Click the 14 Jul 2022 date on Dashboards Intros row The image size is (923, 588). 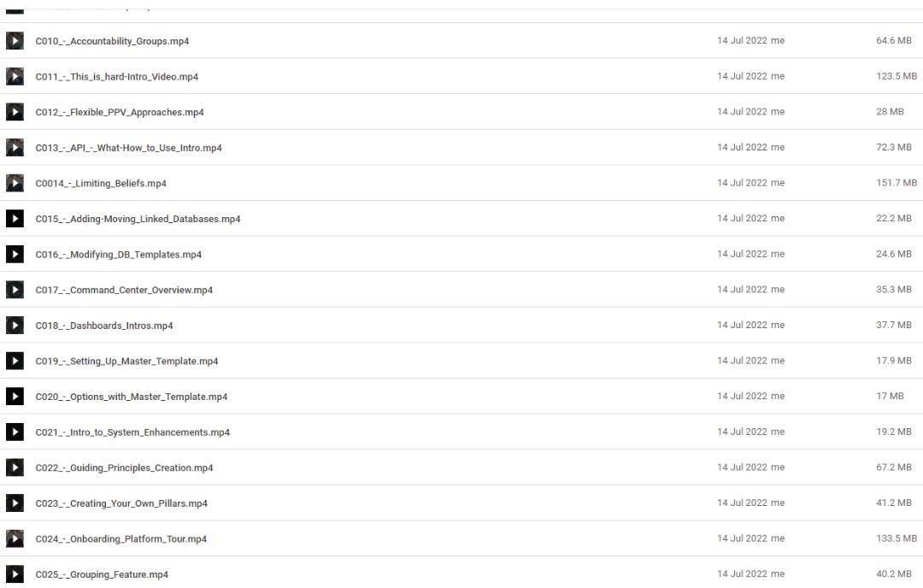pos(742,325)
